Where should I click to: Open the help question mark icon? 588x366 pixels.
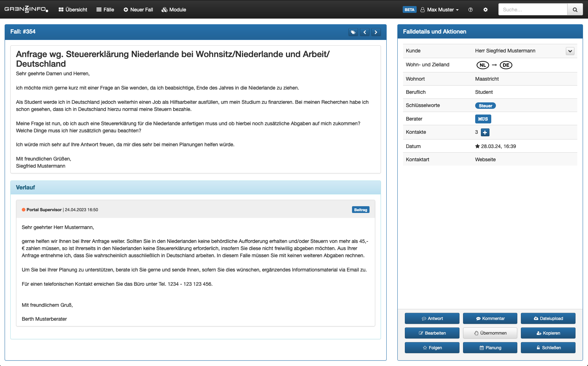(471, 10)
